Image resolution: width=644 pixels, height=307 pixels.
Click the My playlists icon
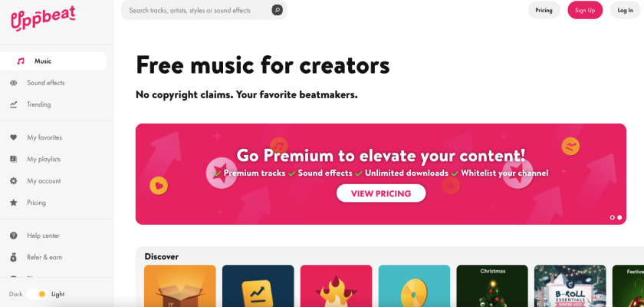click(x=13, y=159)
